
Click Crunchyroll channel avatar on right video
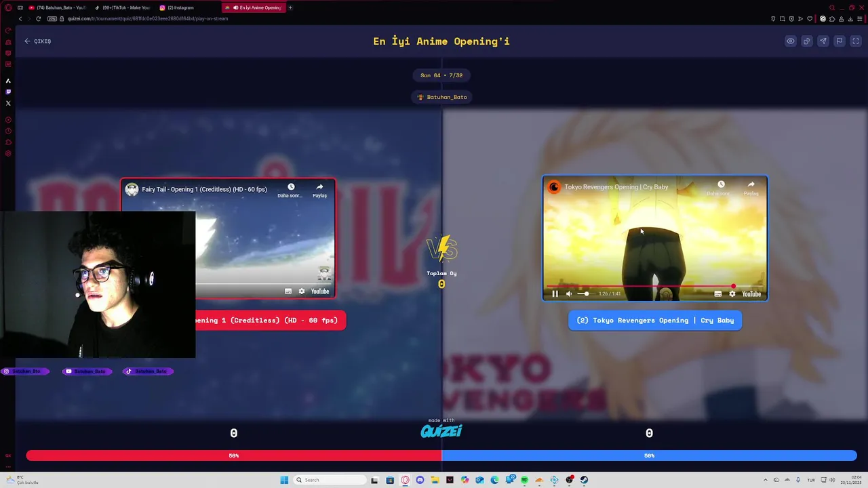click(554, 187)
